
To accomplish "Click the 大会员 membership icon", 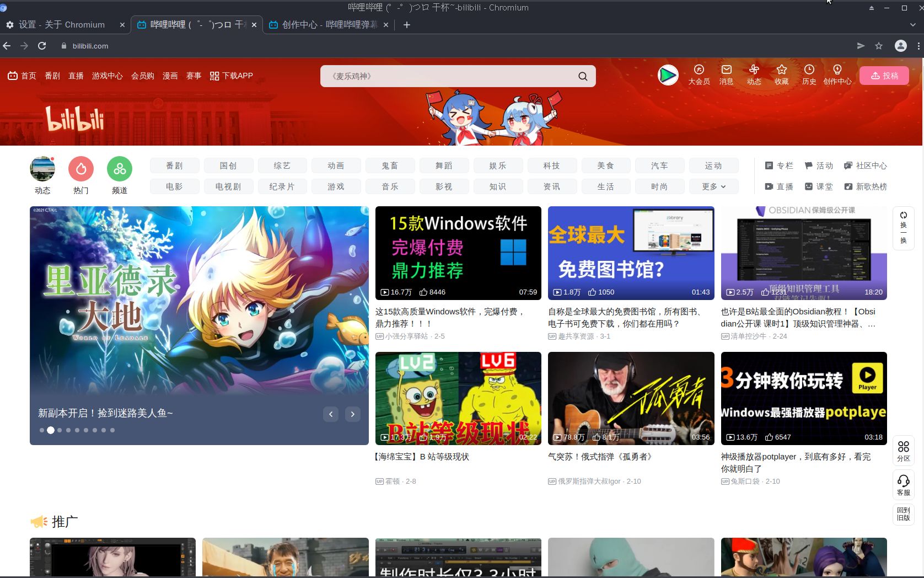I will click(699, 76).
